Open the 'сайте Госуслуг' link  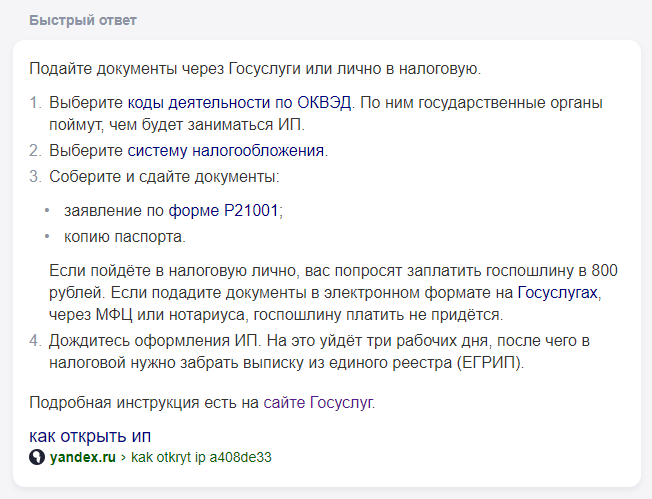click(x=318, y=403)
